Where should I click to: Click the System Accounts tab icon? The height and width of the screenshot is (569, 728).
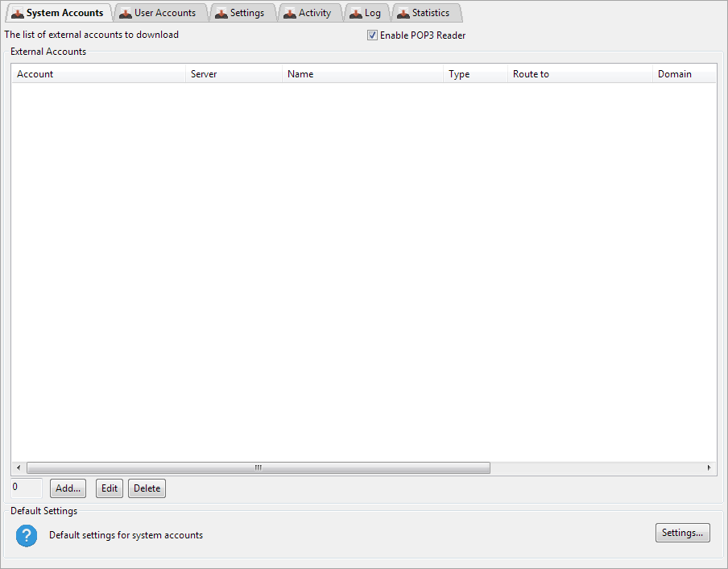[x=17, y=13]
